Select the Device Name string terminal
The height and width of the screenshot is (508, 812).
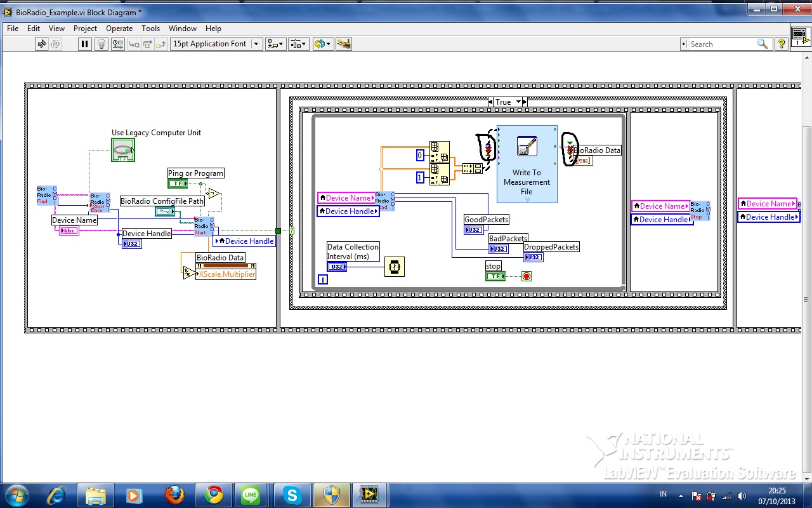coord(69,231)
